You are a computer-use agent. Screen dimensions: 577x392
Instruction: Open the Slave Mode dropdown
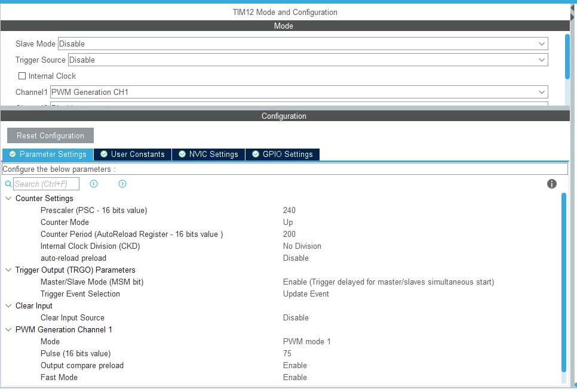(303, 44)
